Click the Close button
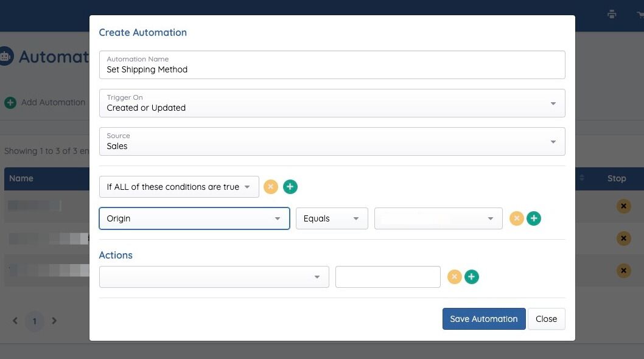The image size is (644, 359). tap(546, 319)
